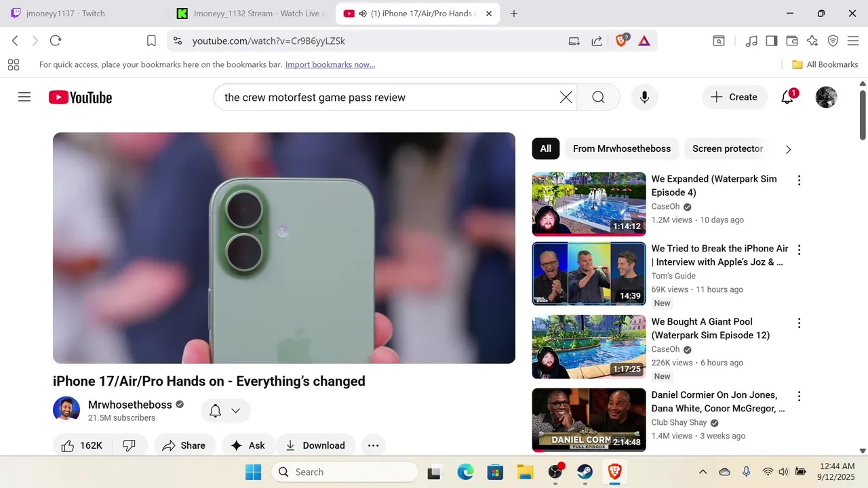Image resolution: width=868 pixels, height=488 pixels.
Task: Open a new browser tab
Action: [514, 14]
